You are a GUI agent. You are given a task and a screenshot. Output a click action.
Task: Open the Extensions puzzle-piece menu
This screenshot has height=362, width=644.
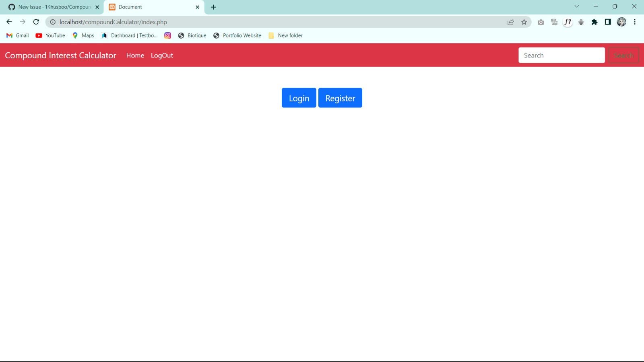[x=595, y=22]
